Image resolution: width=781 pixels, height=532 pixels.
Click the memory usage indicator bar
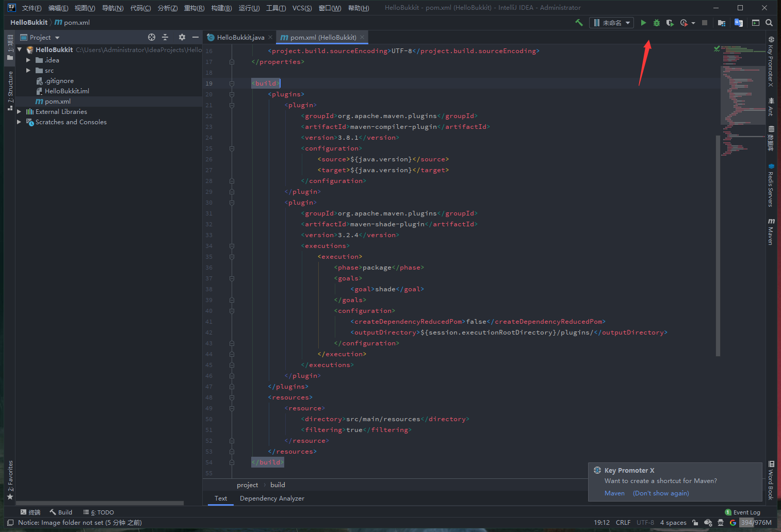pos(756,523)
